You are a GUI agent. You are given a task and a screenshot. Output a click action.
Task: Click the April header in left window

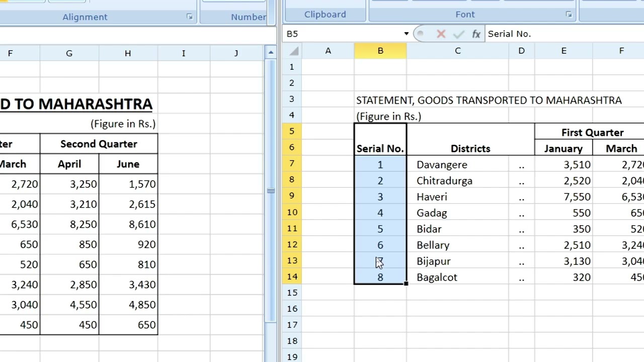tap(69, 164)
